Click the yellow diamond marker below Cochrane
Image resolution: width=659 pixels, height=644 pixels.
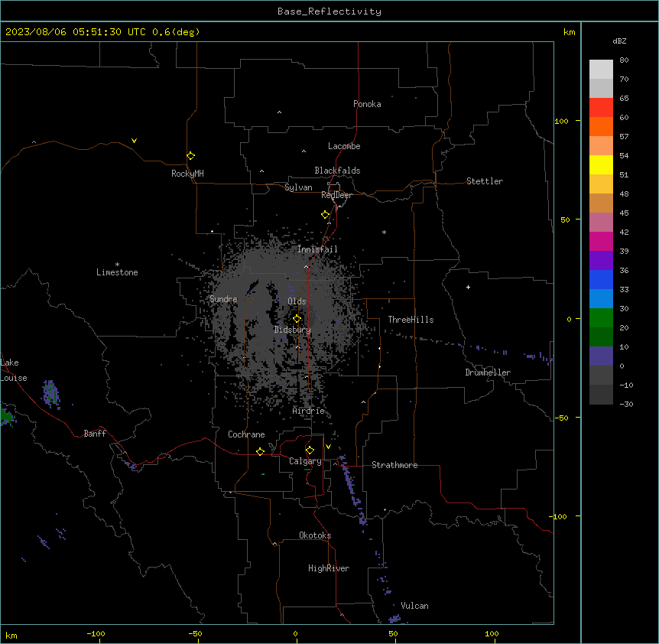[260, 451]
